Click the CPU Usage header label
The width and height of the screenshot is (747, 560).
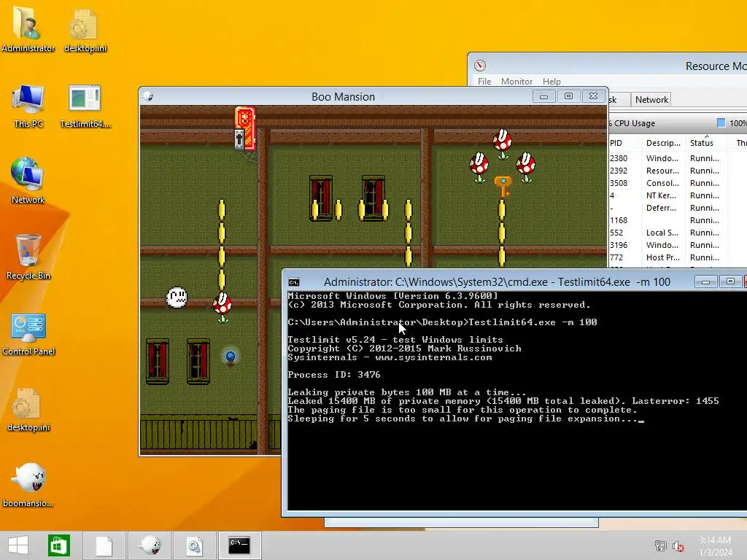coord(634,123)
